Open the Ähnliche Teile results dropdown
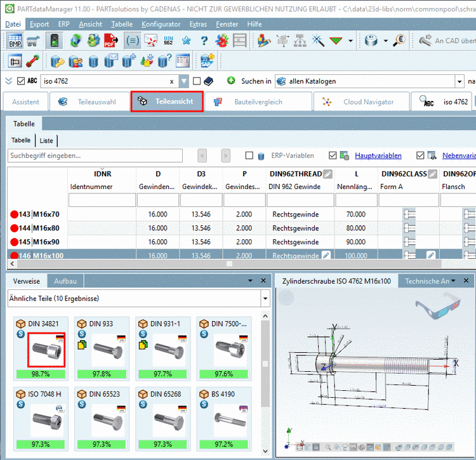476x460 pixels. (265, 298)
